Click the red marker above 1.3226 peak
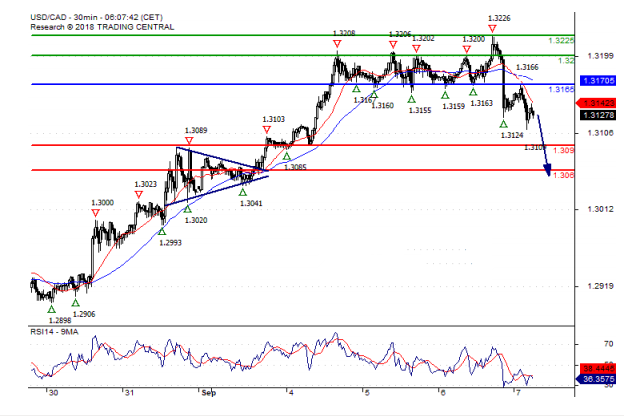Image resolution: width=624 pixels, height=416 pixels. coord(493,28)
